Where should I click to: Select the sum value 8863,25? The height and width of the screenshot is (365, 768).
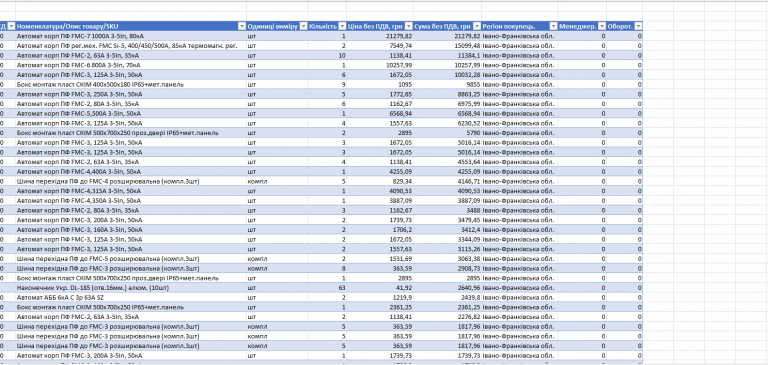(447, 94)
